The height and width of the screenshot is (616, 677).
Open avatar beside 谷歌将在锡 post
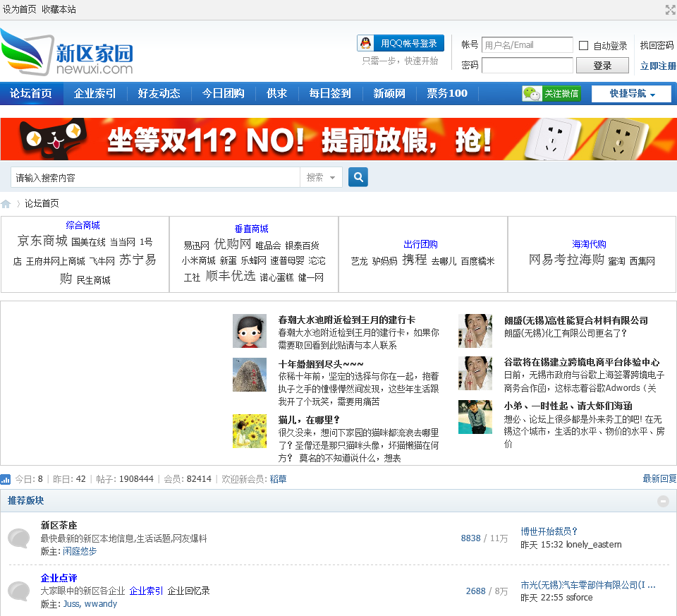click(475, 373)
